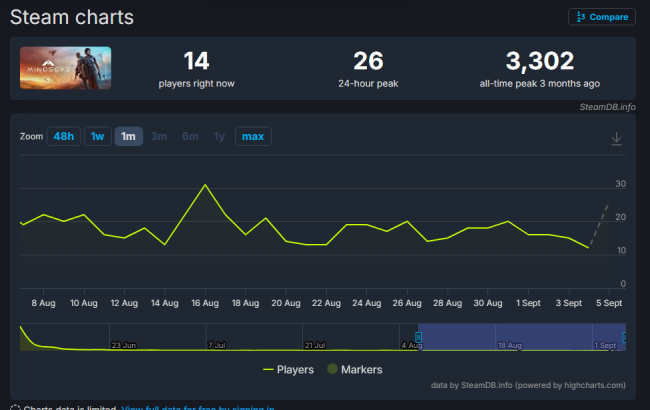Click the 16 Aug peak on chart

[x=205, y=185]
